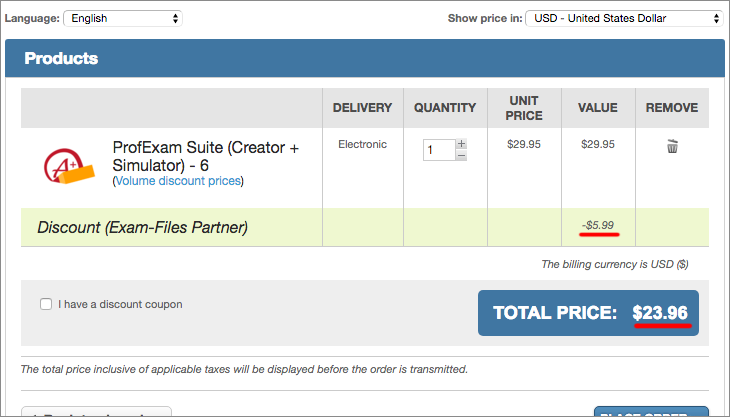Click the Unit Price column header
Viewport: 730px width, 417px height.
coord(525,108)
